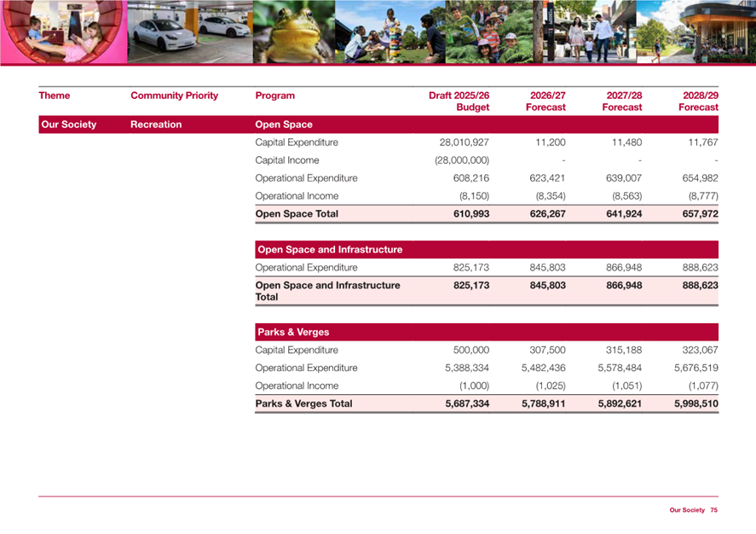Select capital expenditure forecast 11,480
Screen dimensions: 756x534
626,142
